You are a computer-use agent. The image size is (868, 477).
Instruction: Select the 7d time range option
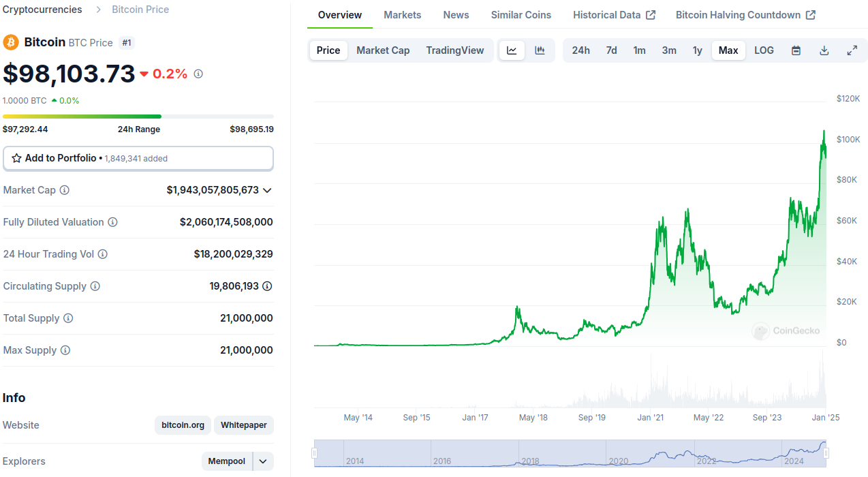tap(610, 50)
